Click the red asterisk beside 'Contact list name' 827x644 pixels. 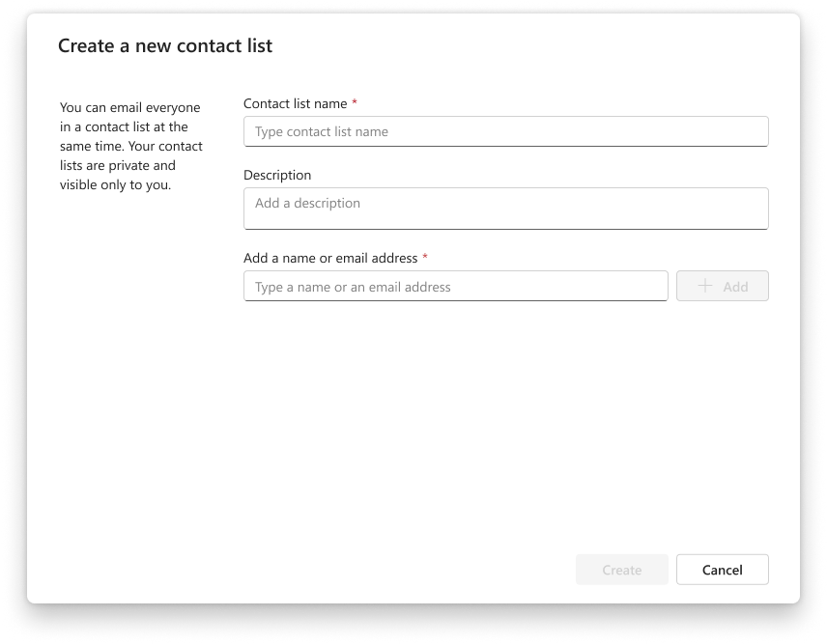pyautogui.click(x=355, y=103)
